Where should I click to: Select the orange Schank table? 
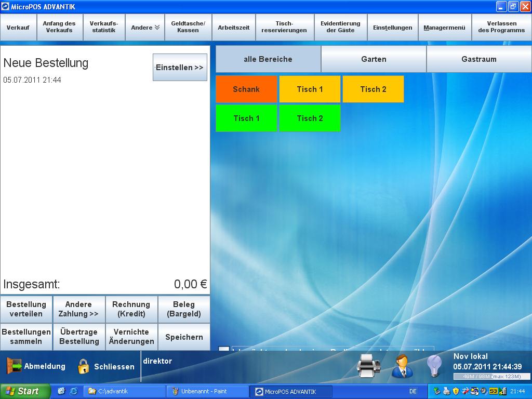(246, 89)
